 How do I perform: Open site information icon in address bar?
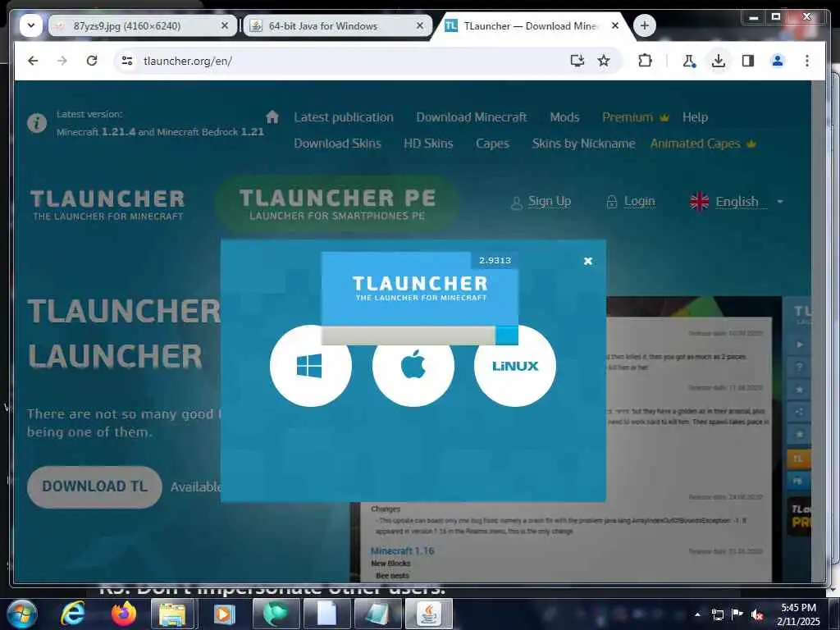tap(127, 61)
